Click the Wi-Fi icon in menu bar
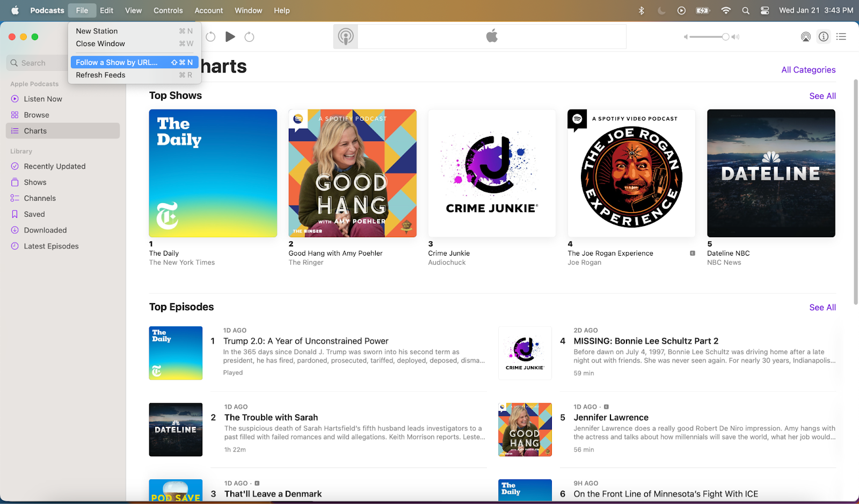This screenshot has width=859, height=504. point(726,10)
